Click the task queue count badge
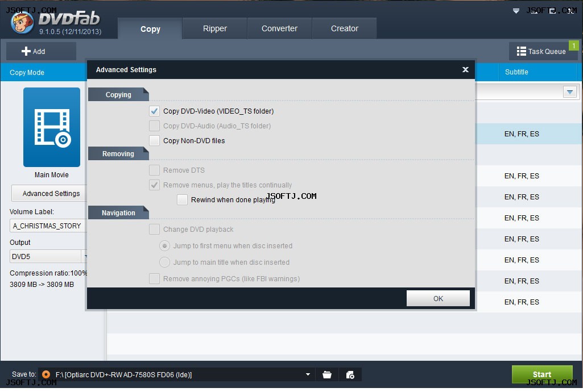This screenshot has height=392, width=583. coord(574,45)
